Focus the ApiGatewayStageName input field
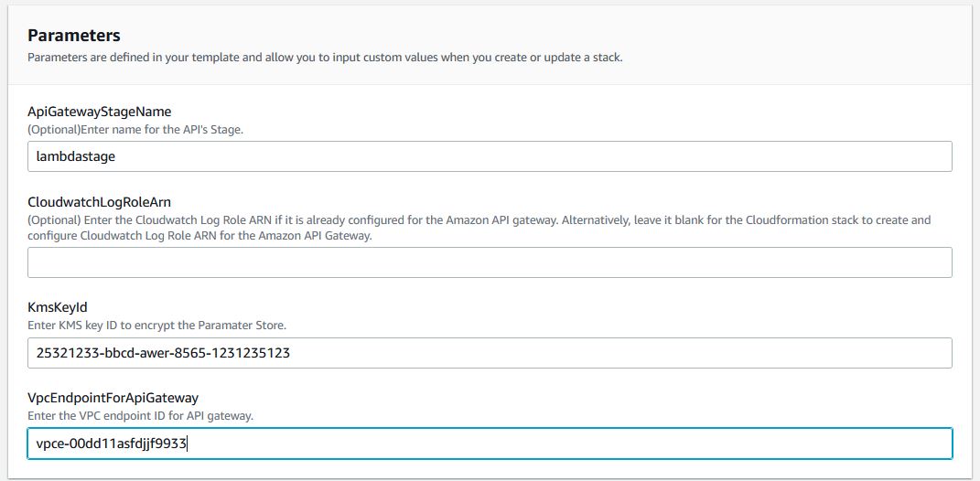The width and height of the screenshot is (980, 481). click(490, 156)
